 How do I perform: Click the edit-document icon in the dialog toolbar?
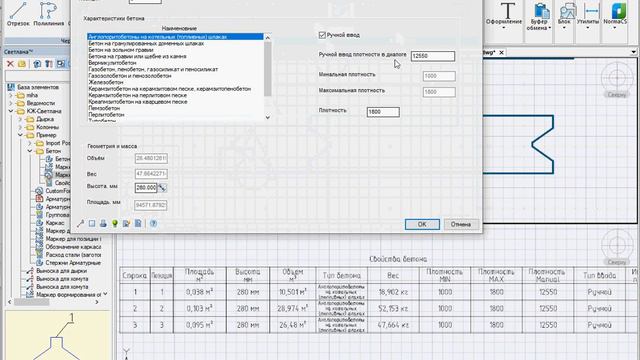click(126, 224)
